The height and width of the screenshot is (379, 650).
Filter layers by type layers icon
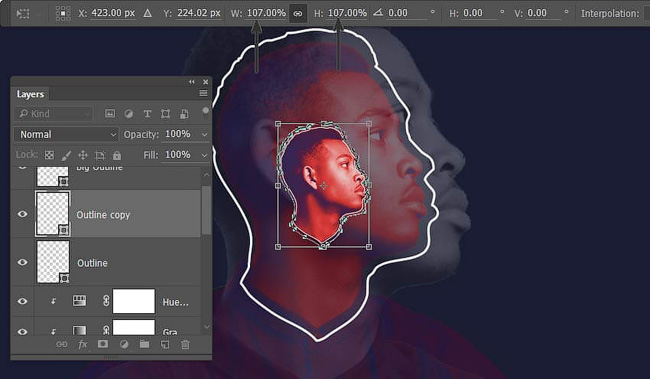click(x=147, y=114)
